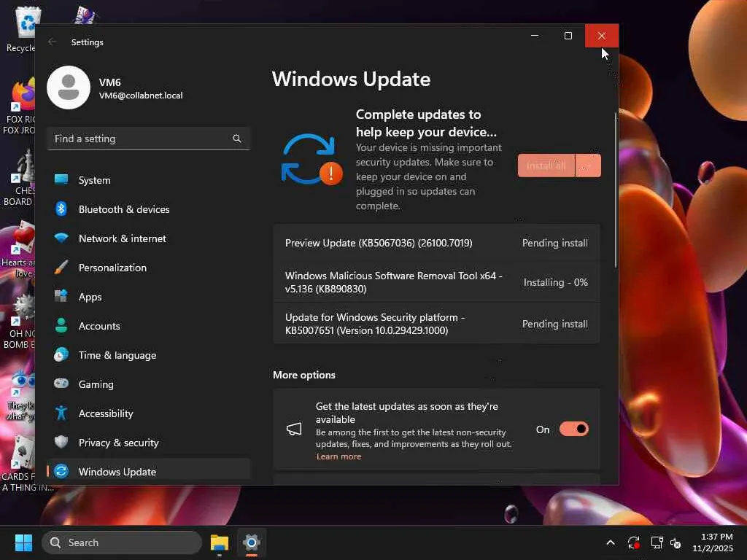747x560 pixels.
Task: Click Pending install status for Preview Update
Action: 555,243
